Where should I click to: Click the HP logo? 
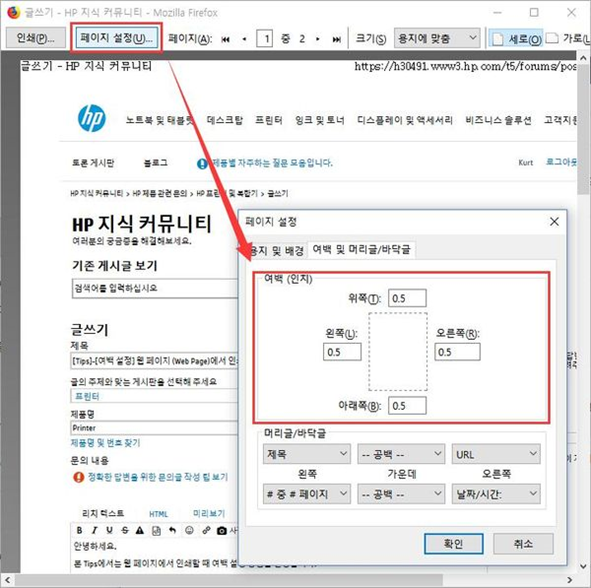point(92,118)
